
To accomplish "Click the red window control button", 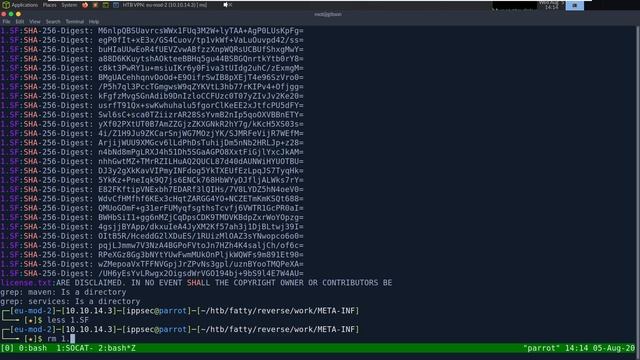I will (x=4, y=14).
